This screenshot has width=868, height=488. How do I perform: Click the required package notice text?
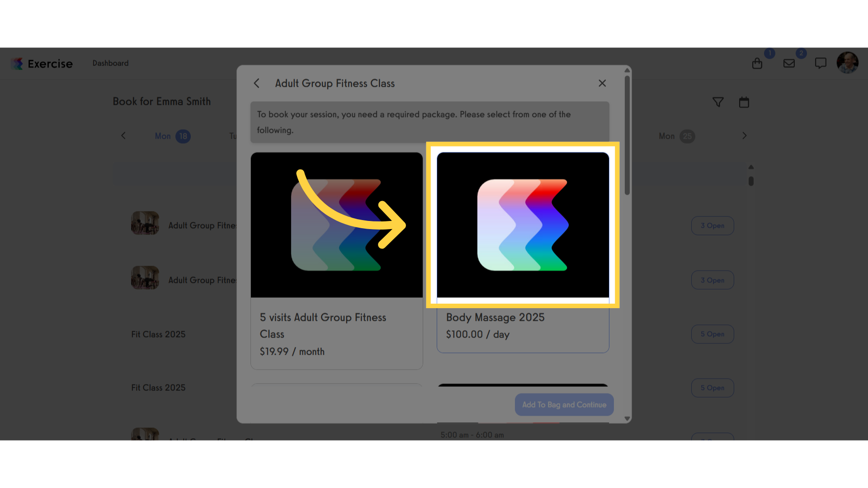click(x=414, y=122)
